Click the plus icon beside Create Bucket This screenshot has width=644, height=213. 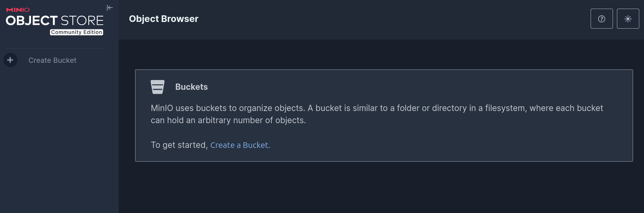10,60
